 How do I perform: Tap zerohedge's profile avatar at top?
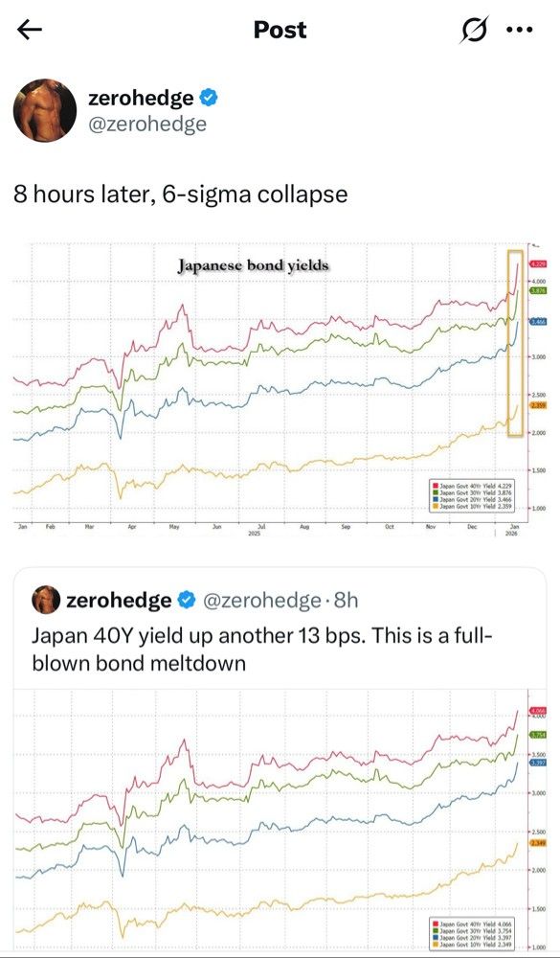click(45, 110)
